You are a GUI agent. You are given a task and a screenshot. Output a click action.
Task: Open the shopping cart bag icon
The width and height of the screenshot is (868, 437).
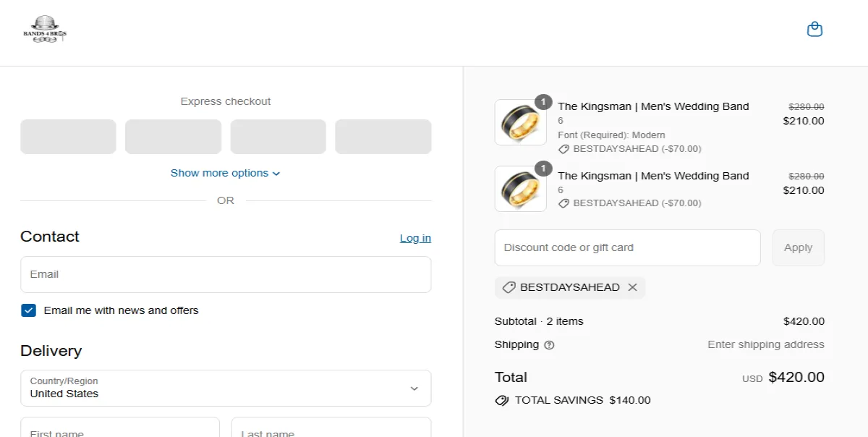(814, 29)
